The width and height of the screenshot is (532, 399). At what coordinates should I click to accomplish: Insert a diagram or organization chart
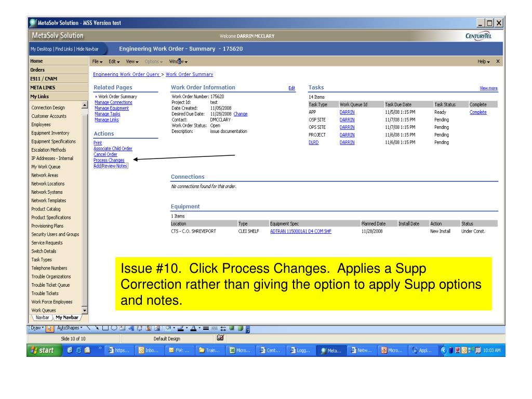139,328
